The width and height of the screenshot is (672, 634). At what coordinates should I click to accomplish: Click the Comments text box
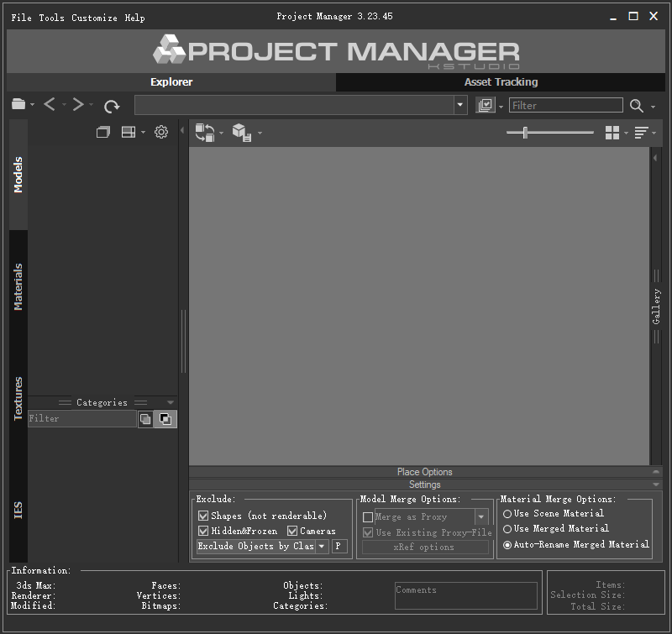[466, 595]
